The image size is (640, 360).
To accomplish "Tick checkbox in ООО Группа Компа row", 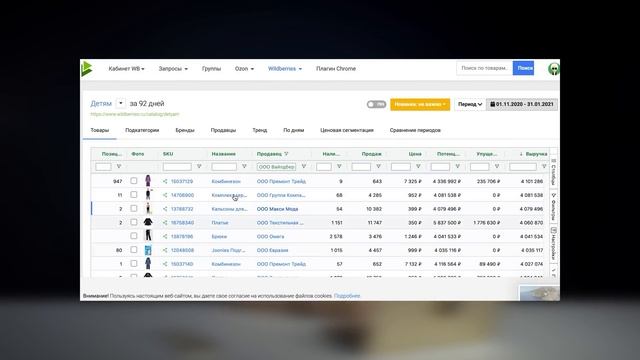I will pyautogui.click(x=134, y=195).
